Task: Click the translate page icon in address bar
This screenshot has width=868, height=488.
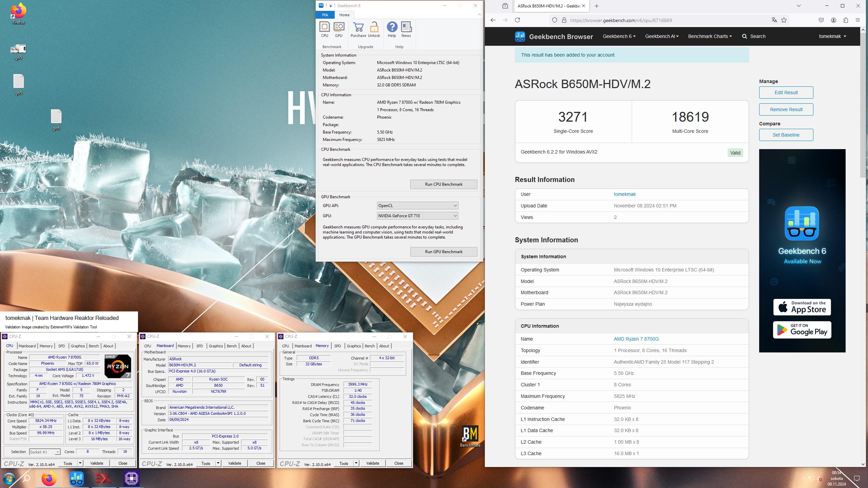Action: [x=774, y=20]
